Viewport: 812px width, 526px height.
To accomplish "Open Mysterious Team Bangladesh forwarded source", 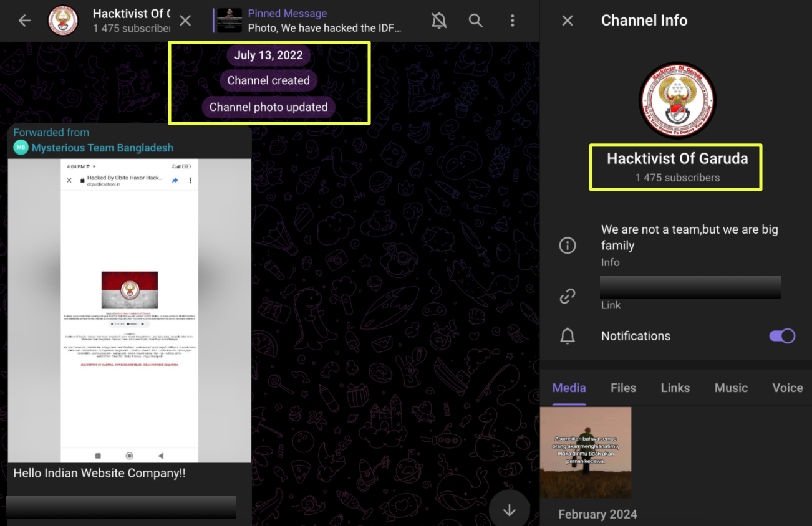I will [x=102, y=148].
